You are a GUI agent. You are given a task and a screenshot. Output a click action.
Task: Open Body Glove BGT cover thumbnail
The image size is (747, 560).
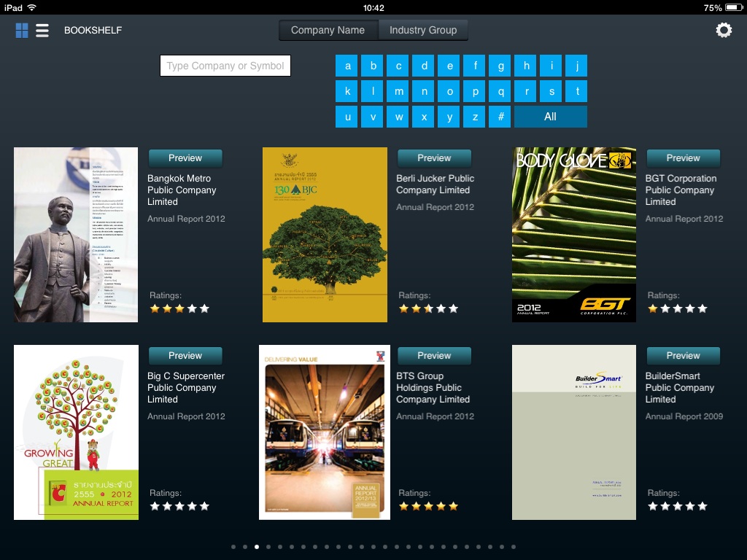pos(574,235)
